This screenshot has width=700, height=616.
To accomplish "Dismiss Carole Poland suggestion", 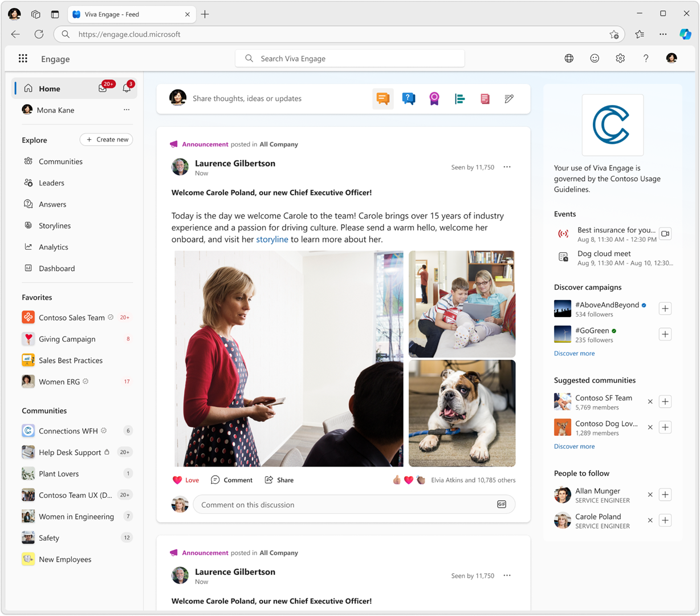I will pos(650,520).
